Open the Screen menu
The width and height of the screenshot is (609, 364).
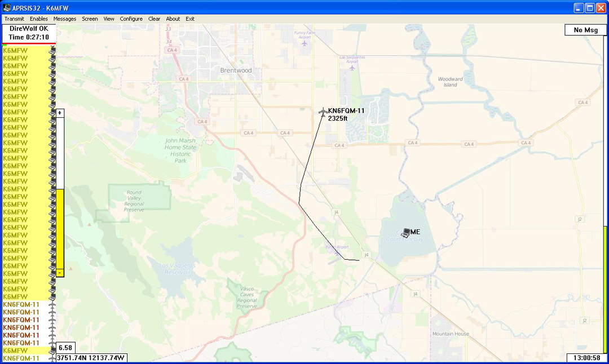(90, 19)
